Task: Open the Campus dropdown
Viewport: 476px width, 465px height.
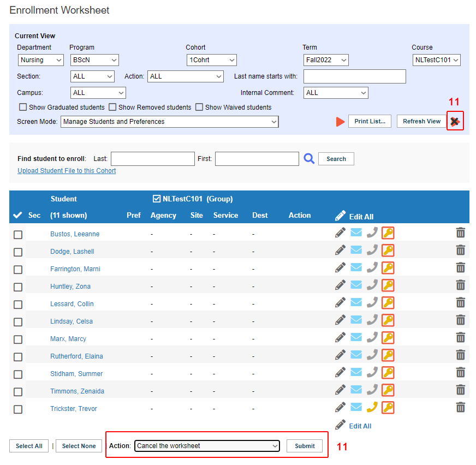Action: click(98, 93)
